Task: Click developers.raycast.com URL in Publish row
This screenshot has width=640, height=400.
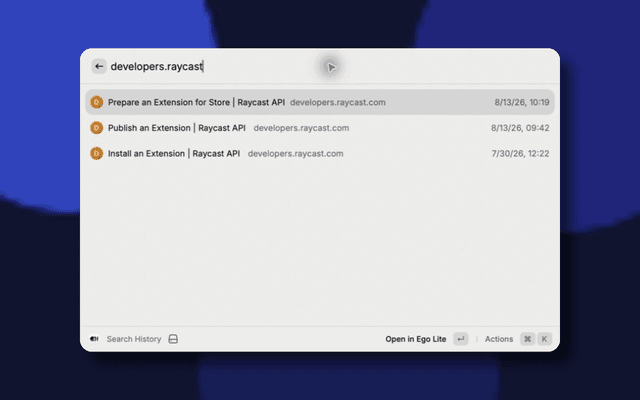Action: point(301,128)
